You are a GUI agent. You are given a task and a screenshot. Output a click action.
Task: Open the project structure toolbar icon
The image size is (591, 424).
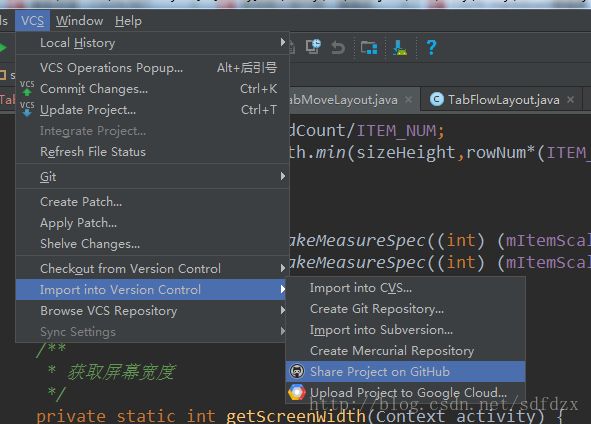(369, 48)
